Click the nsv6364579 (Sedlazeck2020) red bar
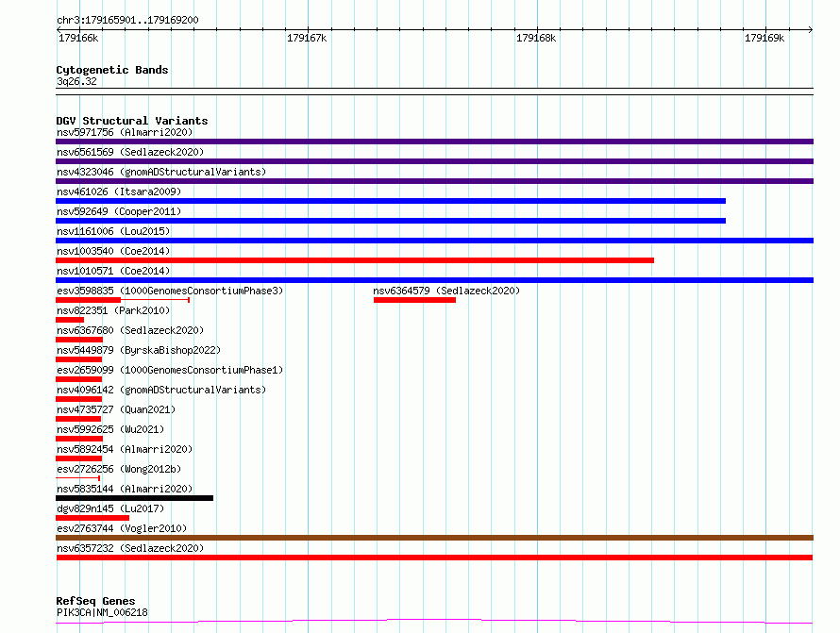This screenshot has height=633, width=840. [x=414, y=300]
